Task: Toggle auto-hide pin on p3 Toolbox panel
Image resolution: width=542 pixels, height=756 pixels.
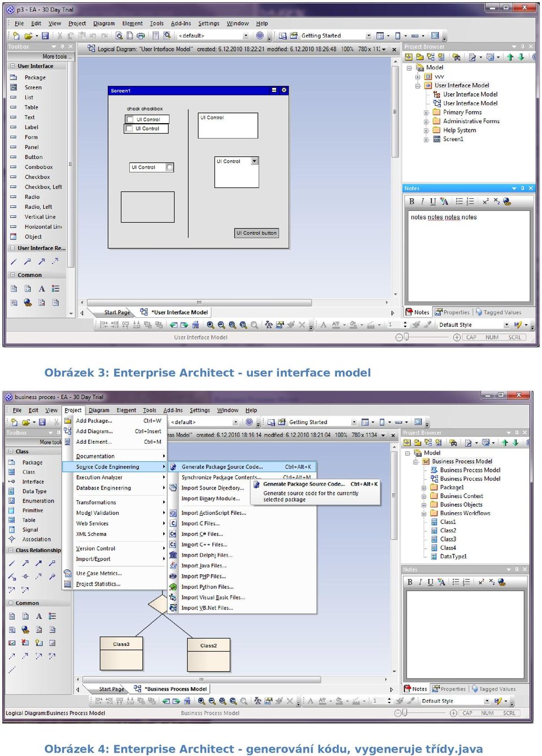Action: tap(62, 47)
